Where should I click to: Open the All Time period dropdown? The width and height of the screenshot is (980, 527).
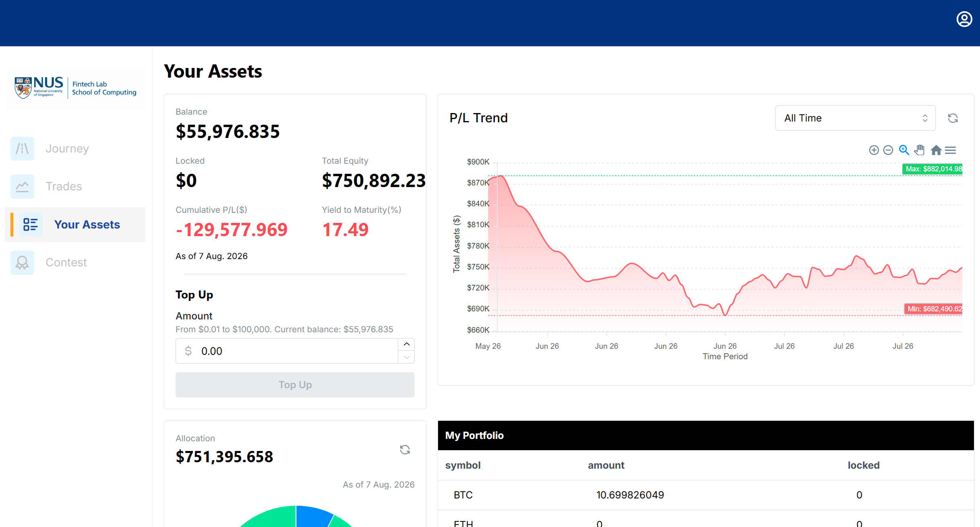[x=855, y=118]
